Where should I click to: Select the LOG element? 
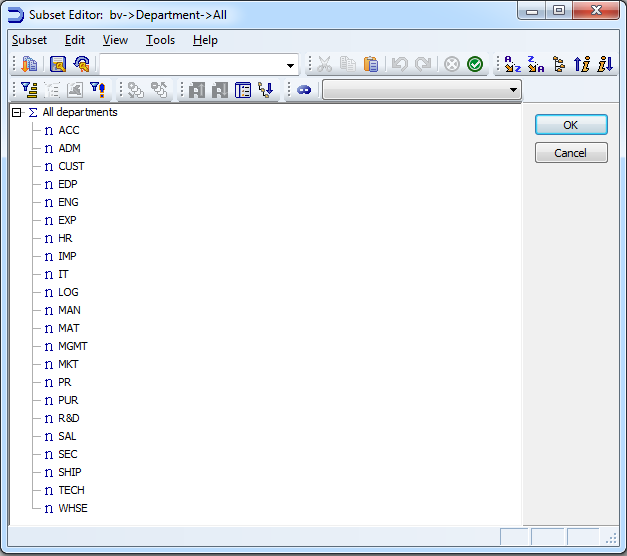coord(68,292)
